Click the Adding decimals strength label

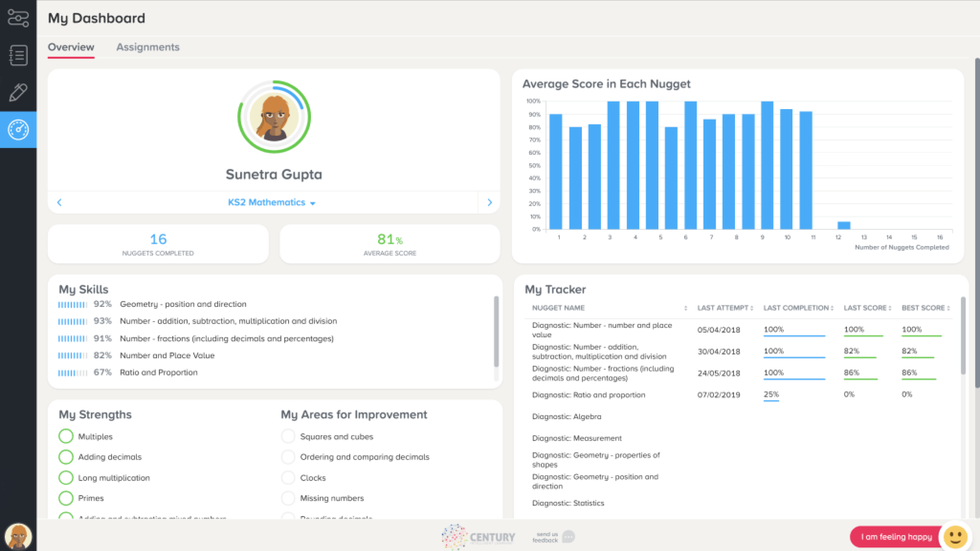point(110,457)
